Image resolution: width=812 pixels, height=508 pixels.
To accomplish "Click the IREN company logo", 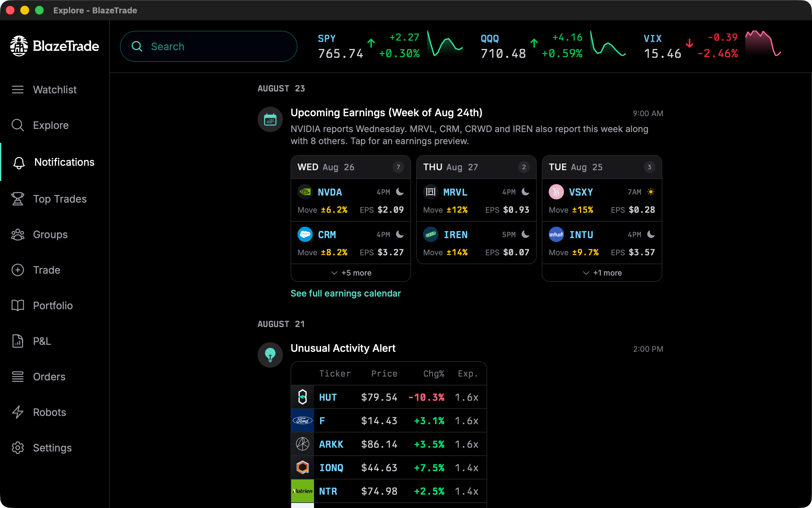I will click(x=430, y=235).
